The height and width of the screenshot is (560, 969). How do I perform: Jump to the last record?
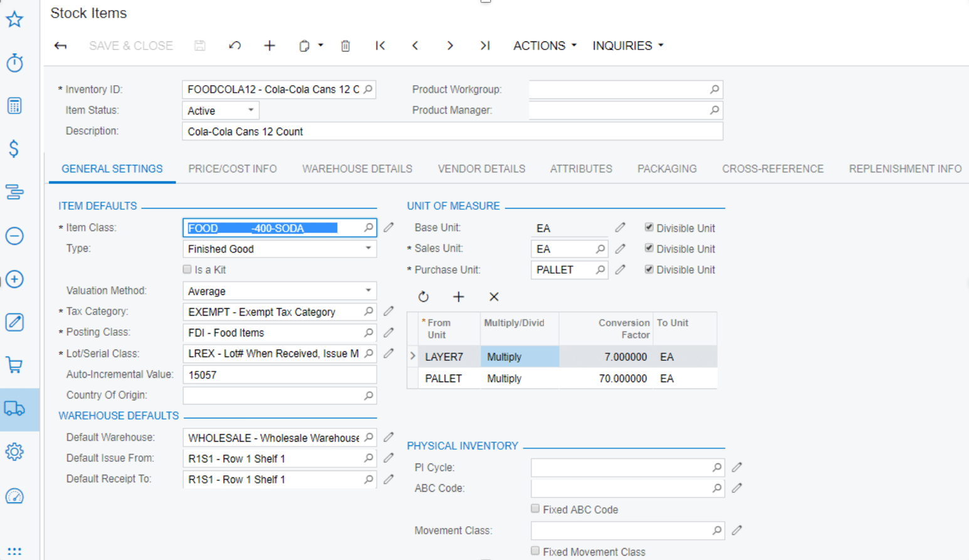click(x=484, y=45)
